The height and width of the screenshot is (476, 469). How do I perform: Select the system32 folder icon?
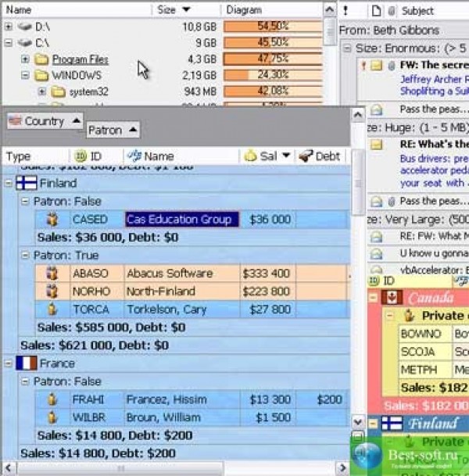pyautogui.click(x=58, y=91)
